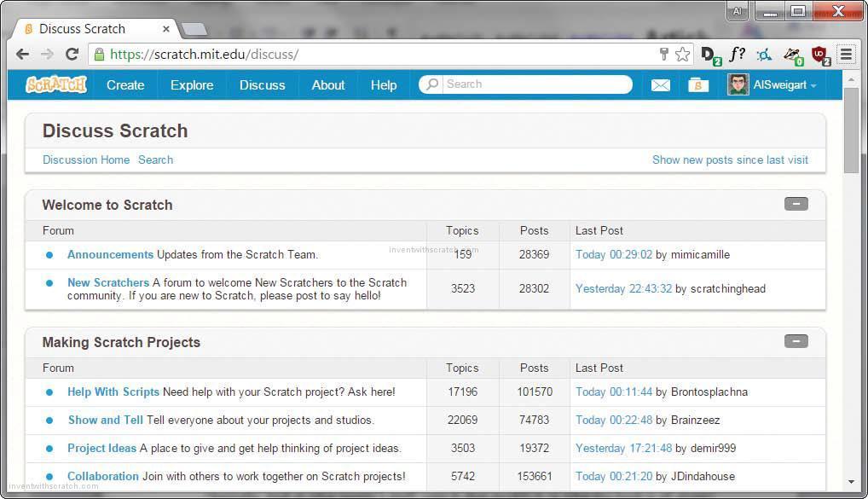Close the Discuss Scratch tab
This screenshot has height=499, width=868.
(x=165, y=29)
